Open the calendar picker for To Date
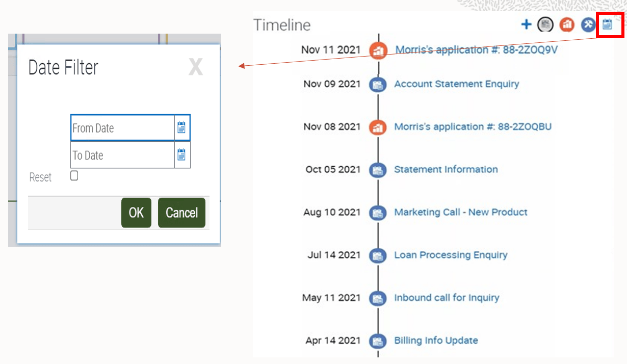This screenshot has width=627, height=364. click(181, 155)
